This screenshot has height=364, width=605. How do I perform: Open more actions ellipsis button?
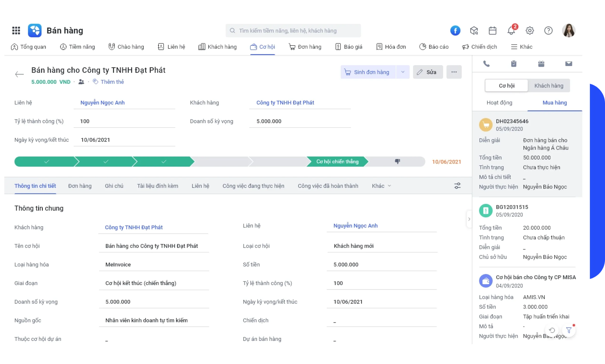[x=454, y=72]
